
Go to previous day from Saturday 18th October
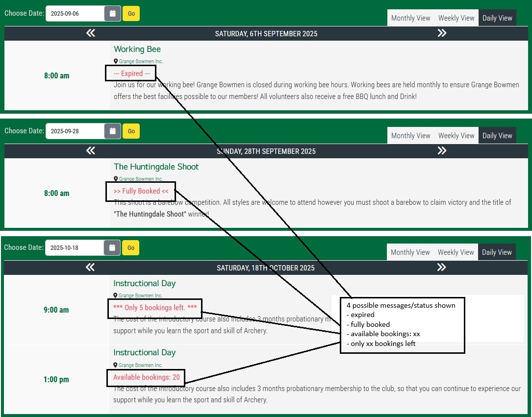click(x=90, y=268)
